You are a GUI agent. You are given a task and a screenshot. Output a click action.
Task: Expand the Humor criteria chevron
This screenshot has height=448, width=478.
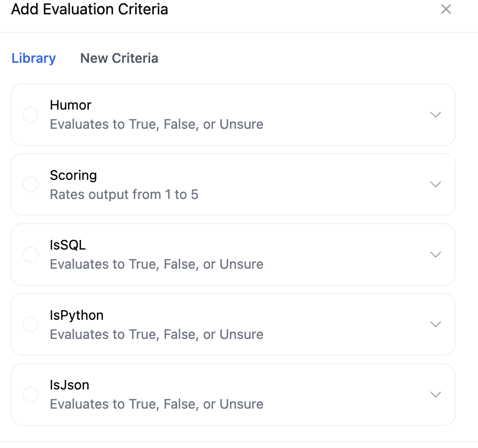tap(435, 115)
